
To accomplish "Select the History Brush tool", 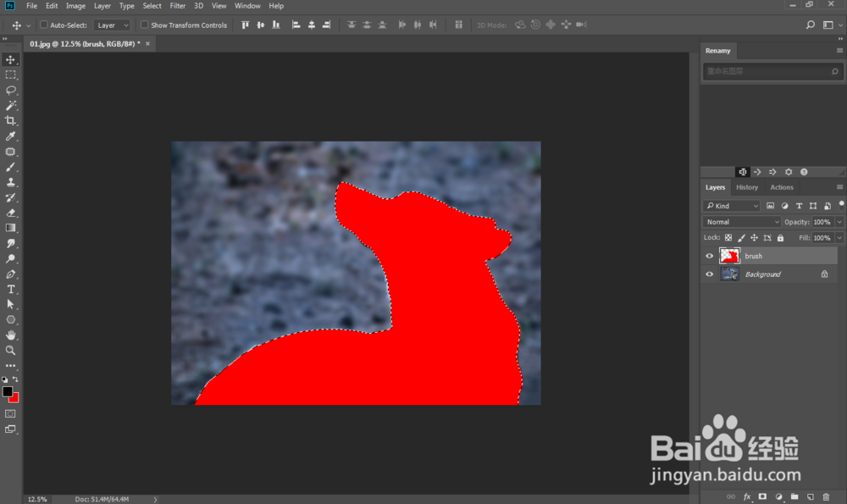I will pyautogui.click(x=10, y=197).
